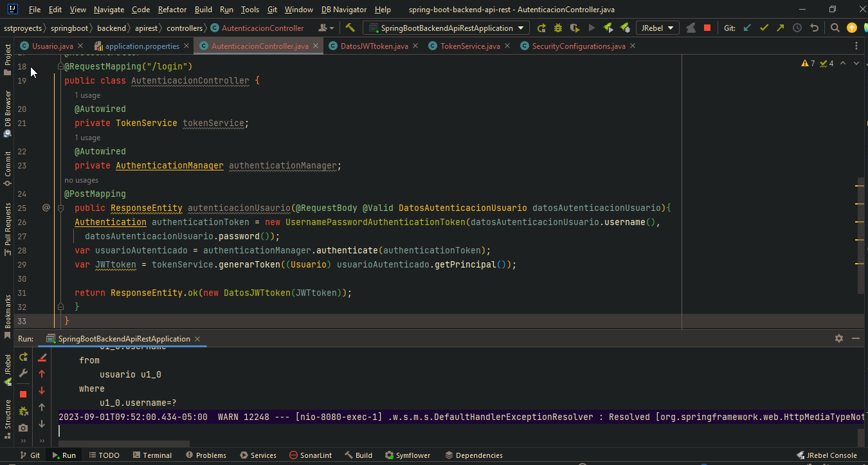Expand more console toolbar actions chevron

[42, 441]
